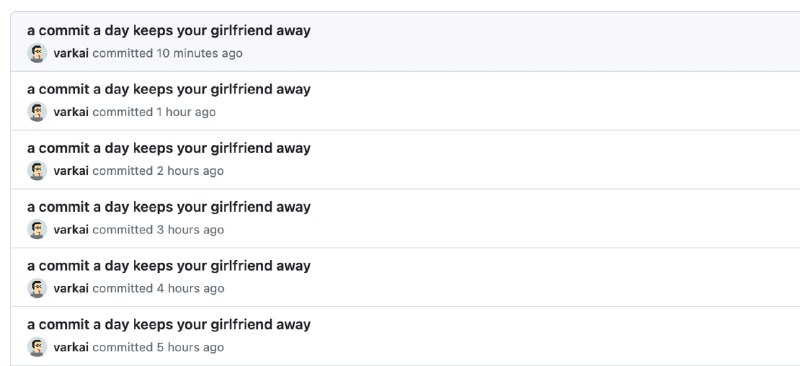Click the '5 hours ago' timestamp
The width and height of the screenshot is (800, 366).
[x=190, y=347]
